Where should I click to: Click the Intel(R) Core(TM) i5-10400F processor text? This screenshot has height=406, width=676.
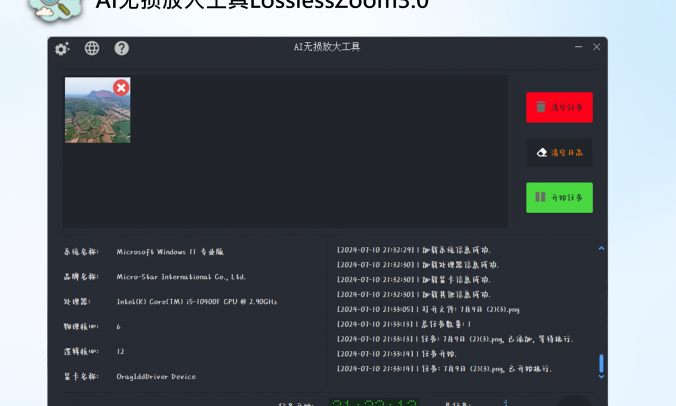point(197,302)
